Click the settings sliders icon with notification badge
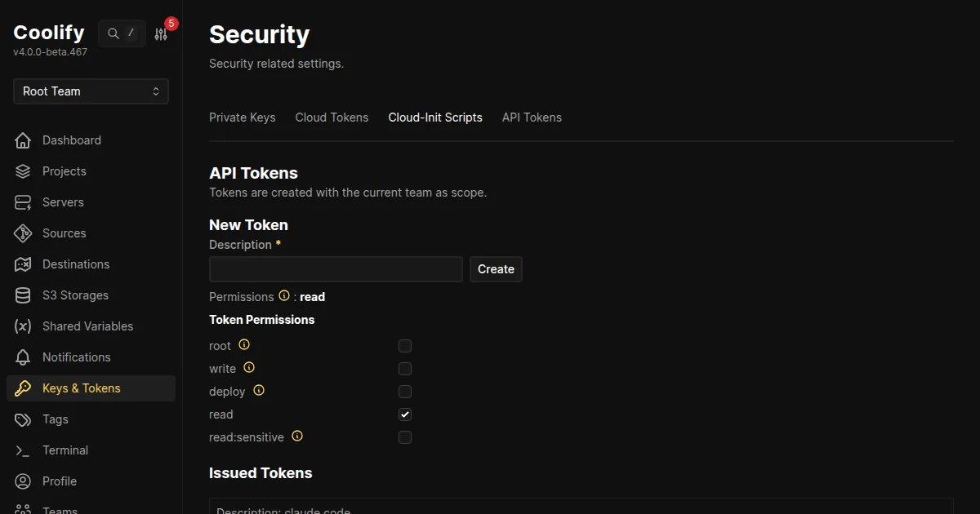980x514 pixels. point(161,34)
